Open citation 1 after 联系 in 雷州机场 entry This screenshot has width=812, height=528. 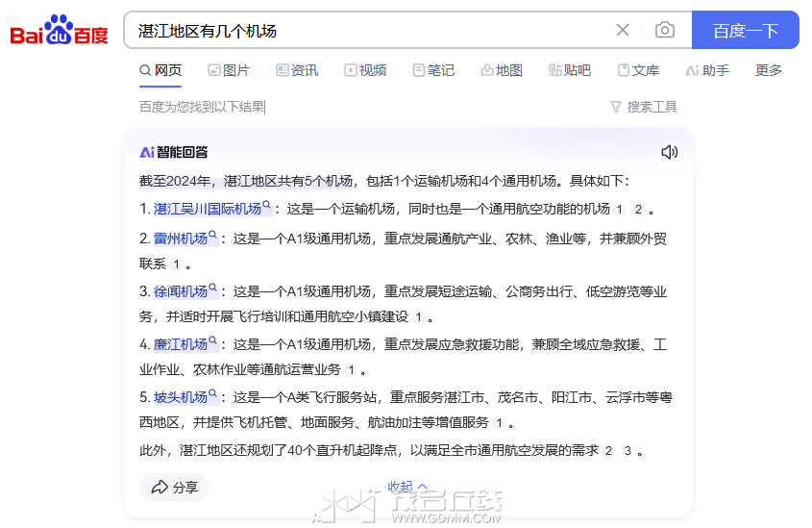(x=177, y=264)
